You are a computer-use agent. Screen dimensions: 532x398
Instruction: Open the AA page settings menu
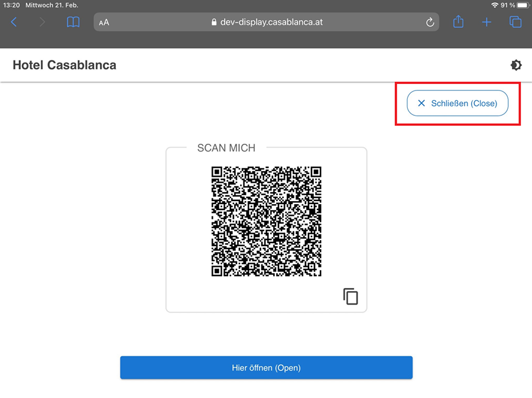(x=104, y=22)
